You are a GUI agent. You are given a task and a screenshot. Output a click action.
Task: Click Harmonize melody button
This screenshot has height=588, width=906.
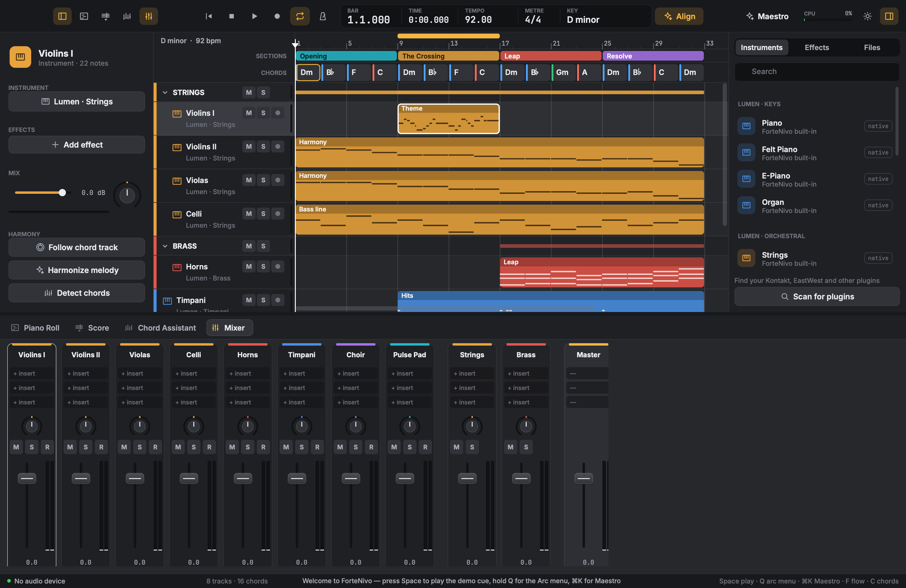point(77,270)
